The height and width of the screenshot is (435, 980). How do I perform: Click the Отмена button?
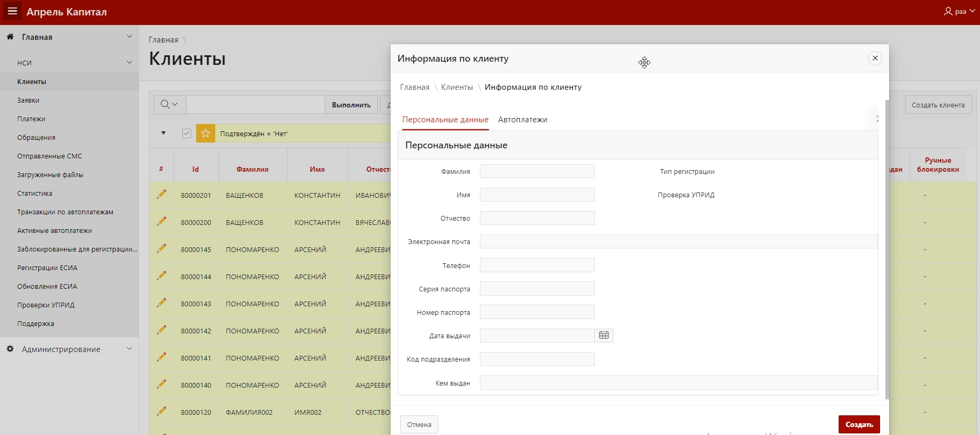(419, 424)
